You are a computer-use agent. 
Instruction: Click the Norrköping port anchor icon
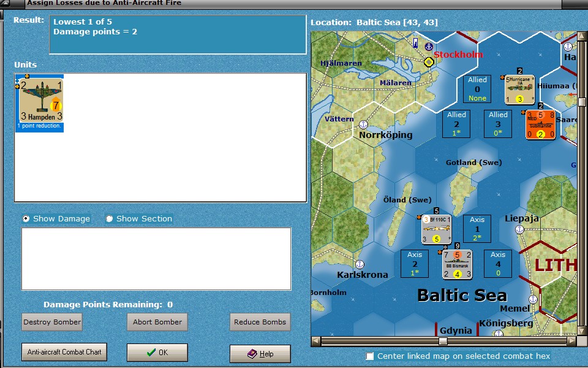coord(363,124)
